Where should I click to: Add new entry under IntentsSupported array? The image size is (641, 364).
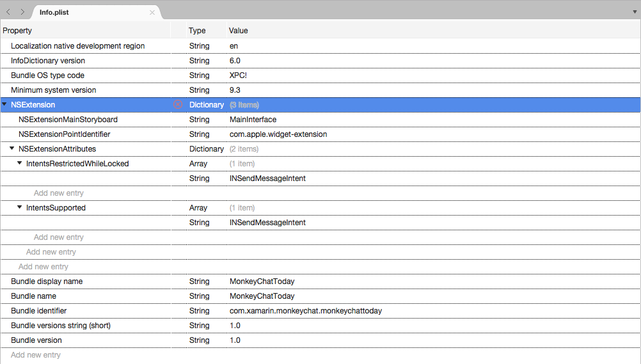click(58, 237)
